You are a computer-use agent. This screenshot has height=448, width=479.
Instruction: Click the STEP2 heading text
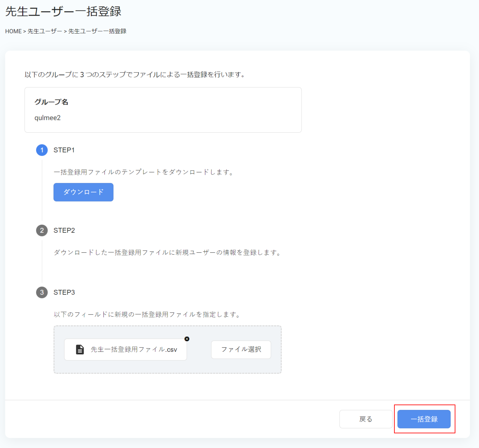click(x=64, y=230)
